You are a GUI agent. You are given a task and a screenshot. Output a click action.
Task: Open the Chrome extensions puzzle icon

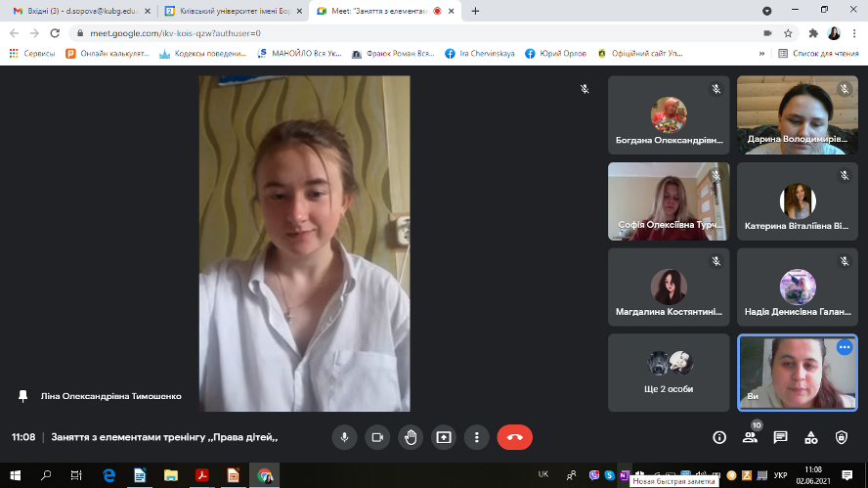coord(813,33)
